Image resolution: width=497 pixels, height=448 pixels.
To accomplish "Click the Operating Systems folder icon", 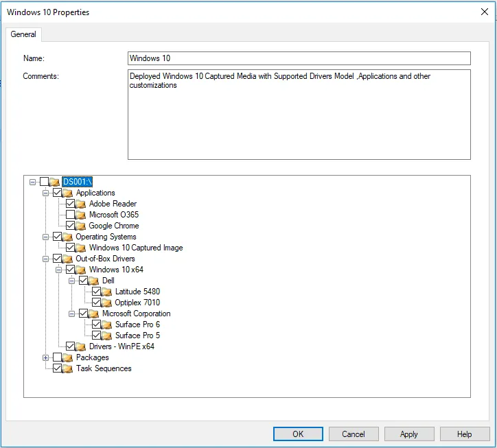I will tap(67, 237).
